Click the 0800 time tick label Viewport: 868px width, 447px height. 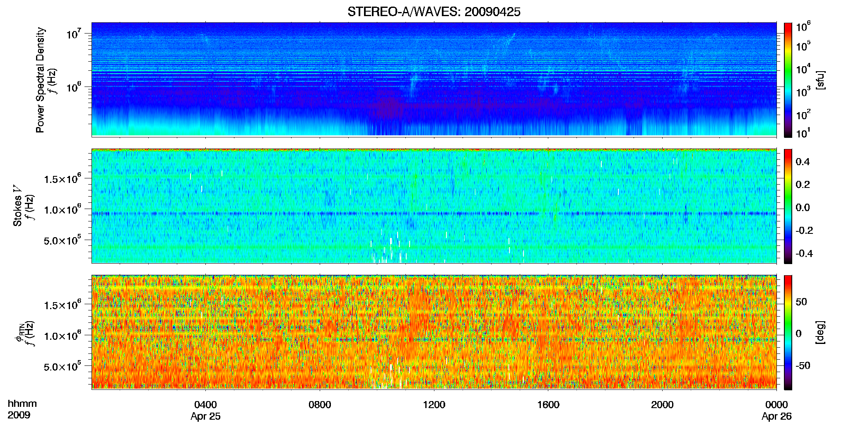click(x=320, y=405)
